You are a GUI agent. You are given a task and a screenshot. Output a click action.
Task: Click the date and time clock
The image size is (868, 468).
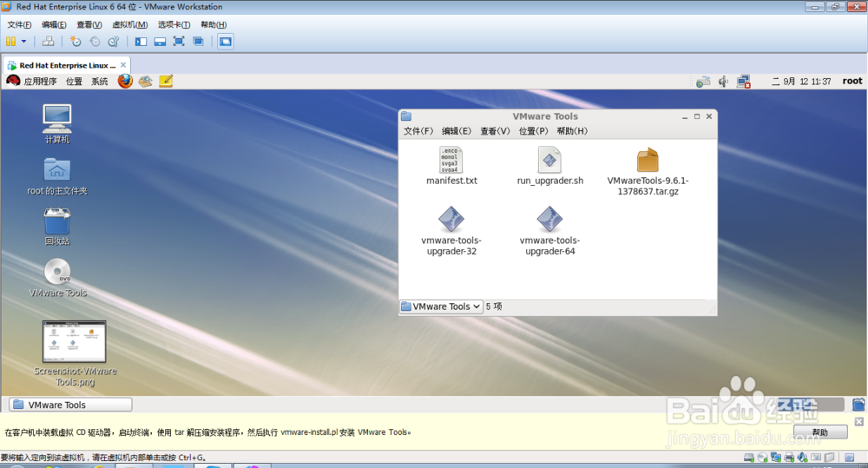coord(801,82)
